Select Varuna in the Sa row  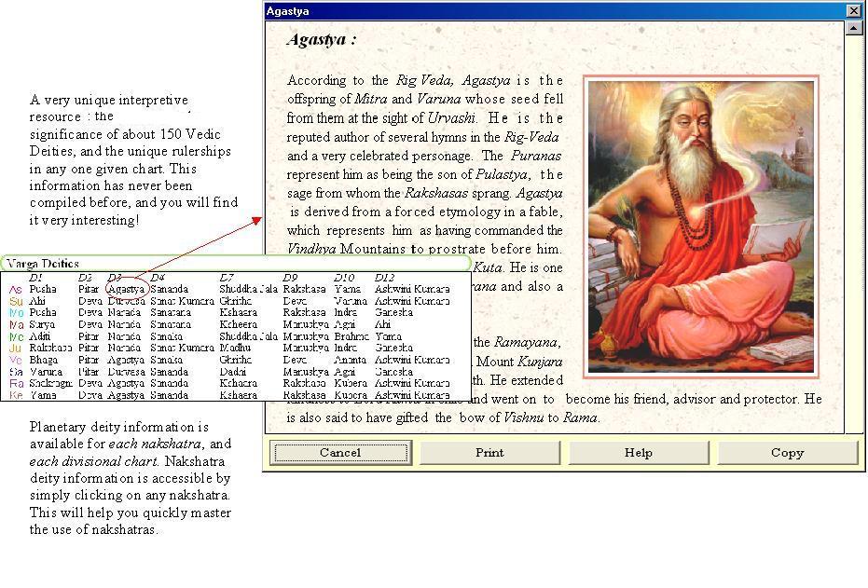[46, 372]
